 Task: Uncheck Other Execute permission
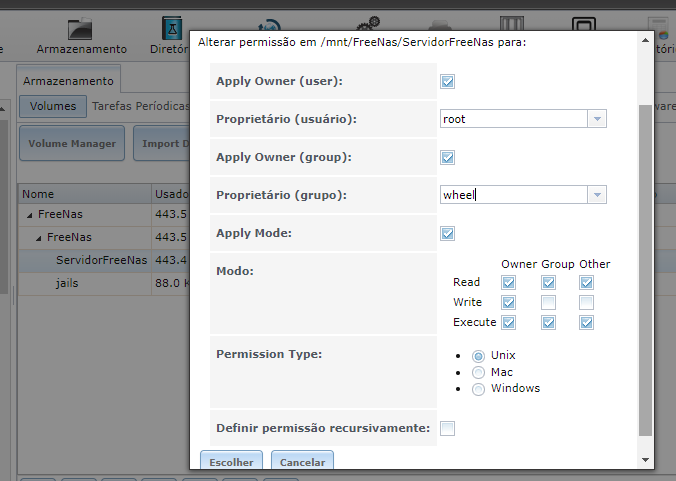tap(586, 322)
